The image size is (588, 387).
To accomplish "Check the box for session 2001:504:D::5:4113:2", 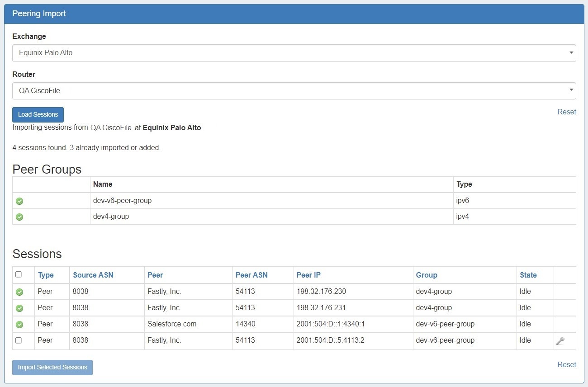I will pos(19,340).
